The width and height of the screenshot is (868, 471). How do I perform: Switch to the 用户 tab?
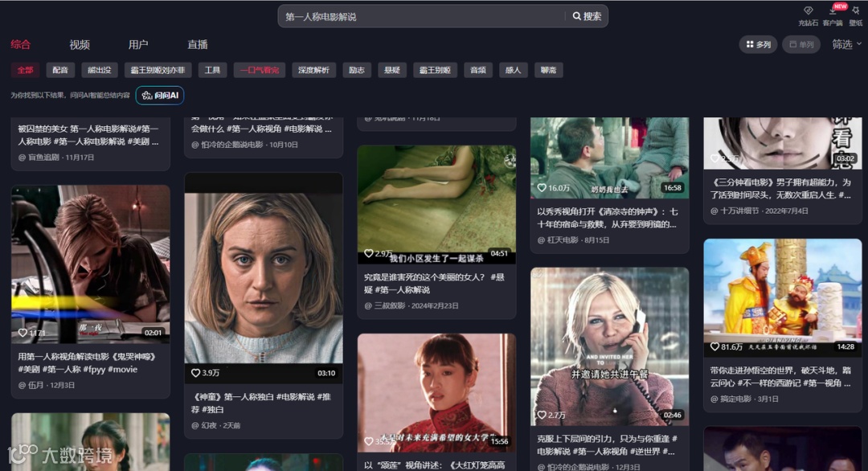138,45
